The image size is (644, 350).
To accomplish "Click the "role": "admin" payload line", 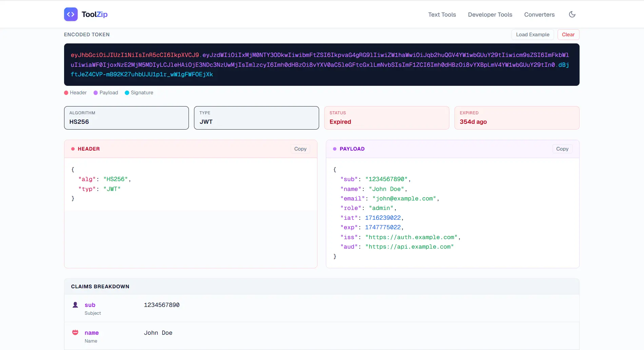I will [369, 208].
